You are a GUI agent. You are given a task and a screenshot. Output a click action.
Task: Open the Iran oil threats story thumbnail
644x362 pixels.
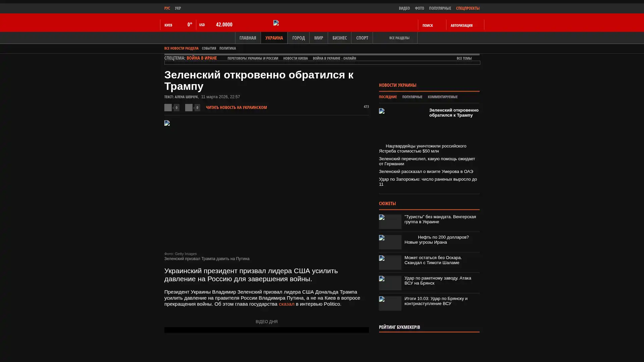(390, 242)
